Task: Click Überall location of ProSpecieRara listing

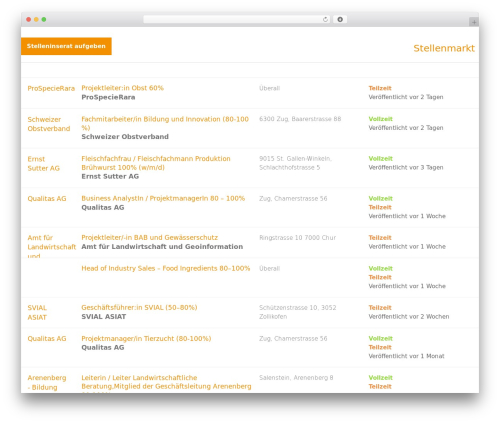Action: (x=269, y=88)
